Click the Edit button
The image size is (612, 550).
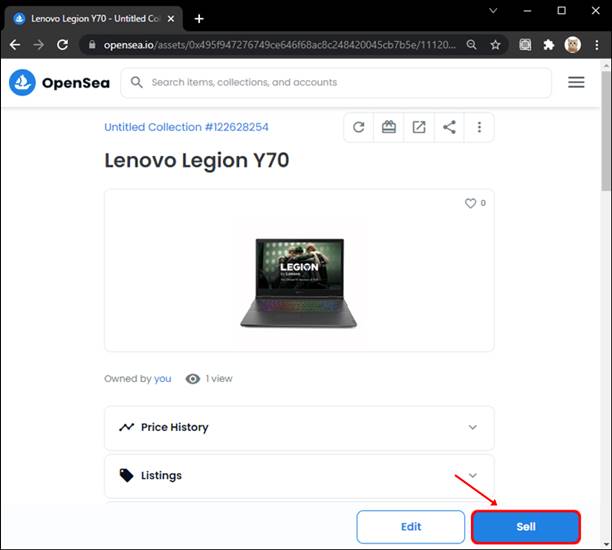click(x=411, y=526)
